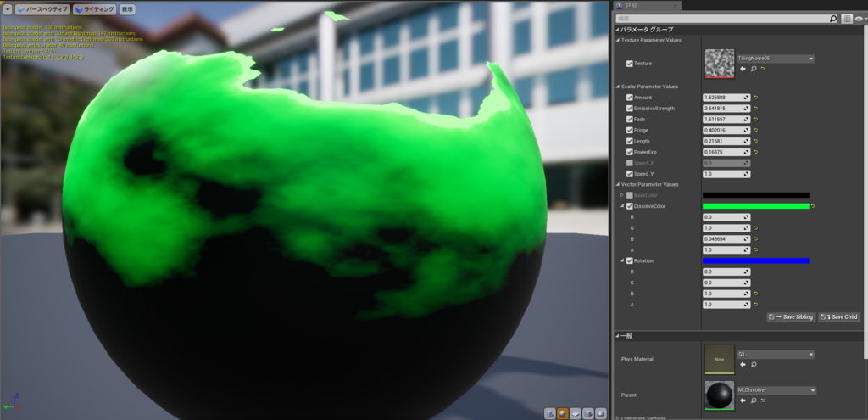868x420 pixels.
Task: Reset PowerExp value to default
Action: coord(755,152)
